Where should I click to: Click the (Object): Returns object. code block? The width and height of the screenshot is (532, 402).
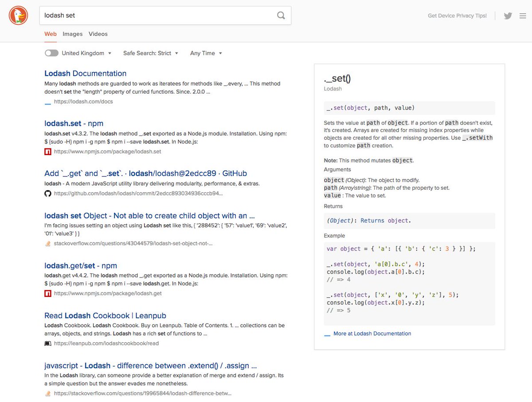409,221
